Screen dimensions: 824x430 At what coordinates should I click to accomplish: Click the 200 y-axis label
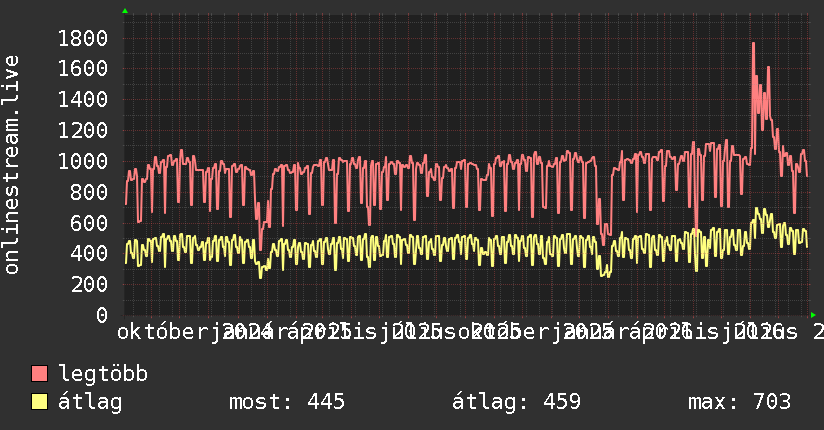pos(89,285)
